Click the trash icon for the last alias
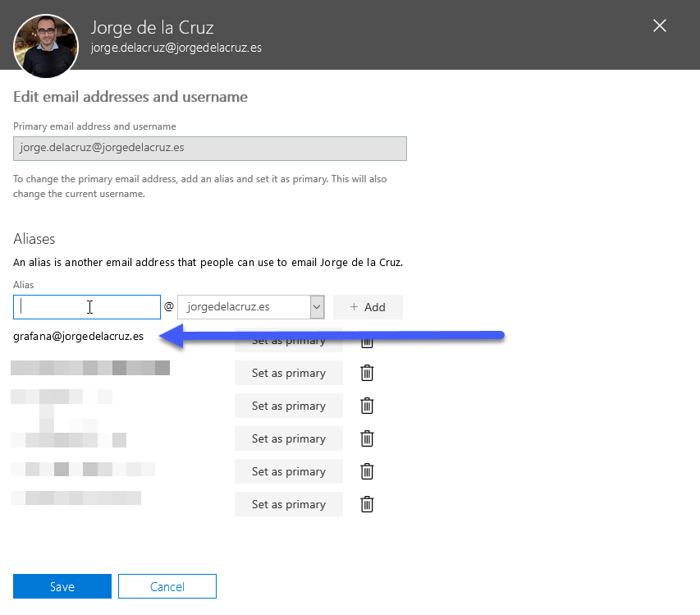 point(367,504)
